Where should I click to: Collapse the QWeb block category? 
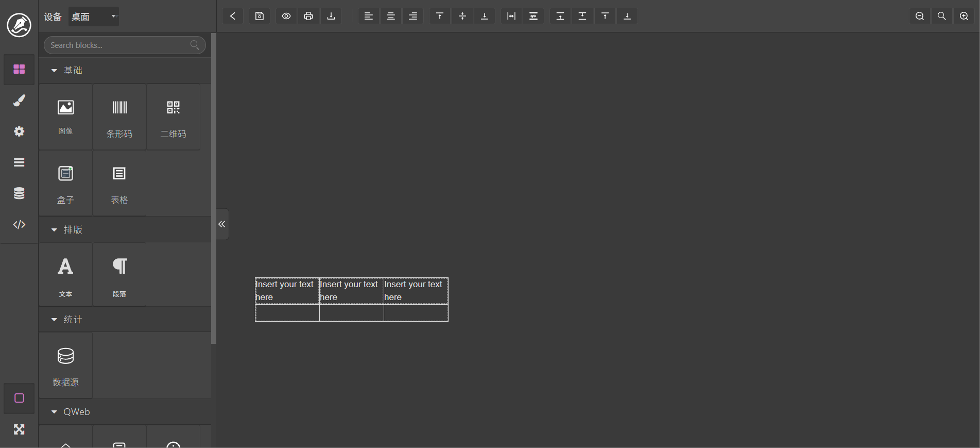coord(54,412)
